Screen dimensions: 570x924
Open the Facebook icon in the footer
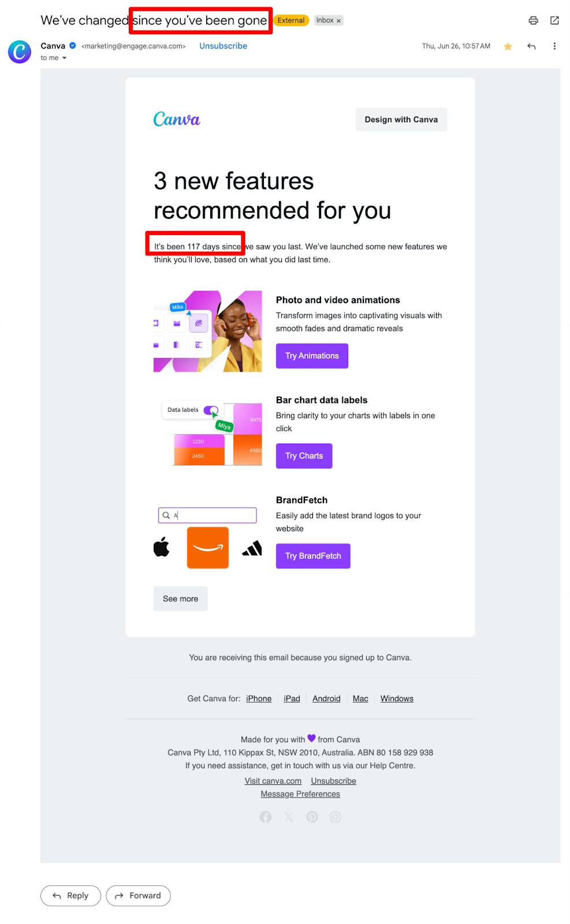(x=266, y=817)
